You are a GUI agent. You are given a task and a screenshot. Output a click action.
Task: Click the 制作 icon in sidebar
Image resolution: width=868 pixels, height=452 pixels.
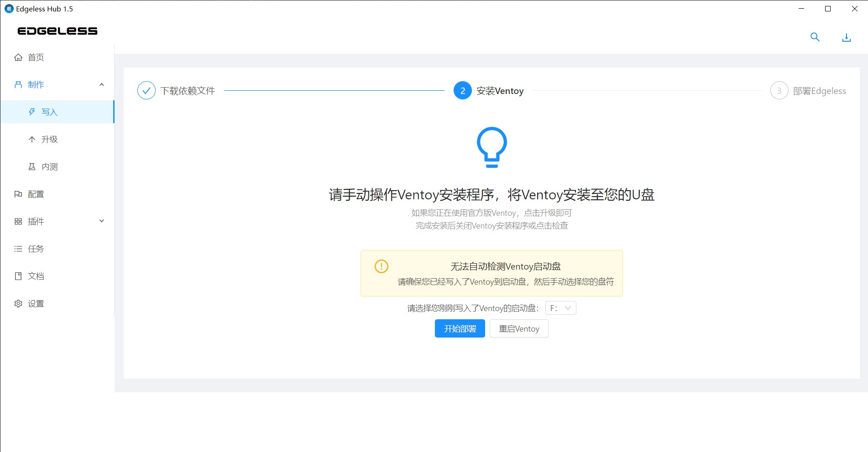pyautogui.click(x=18, y=84)
